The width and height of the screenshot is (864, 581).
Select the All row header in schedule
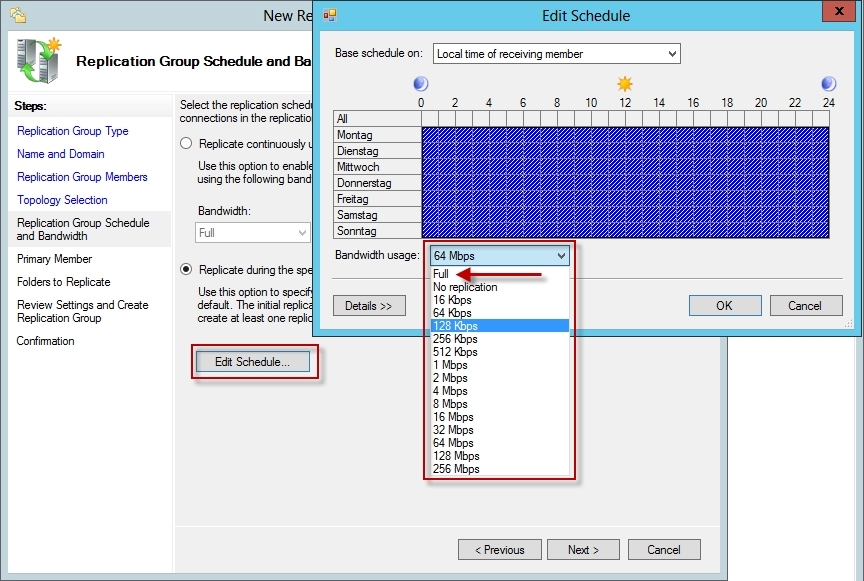[377, 119]
